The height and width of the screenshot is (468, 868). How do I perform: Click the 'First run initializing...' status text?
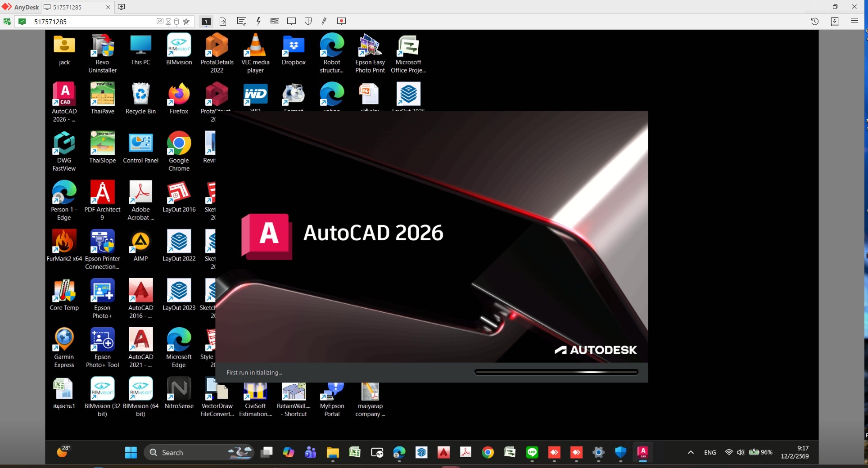[254, 373]
